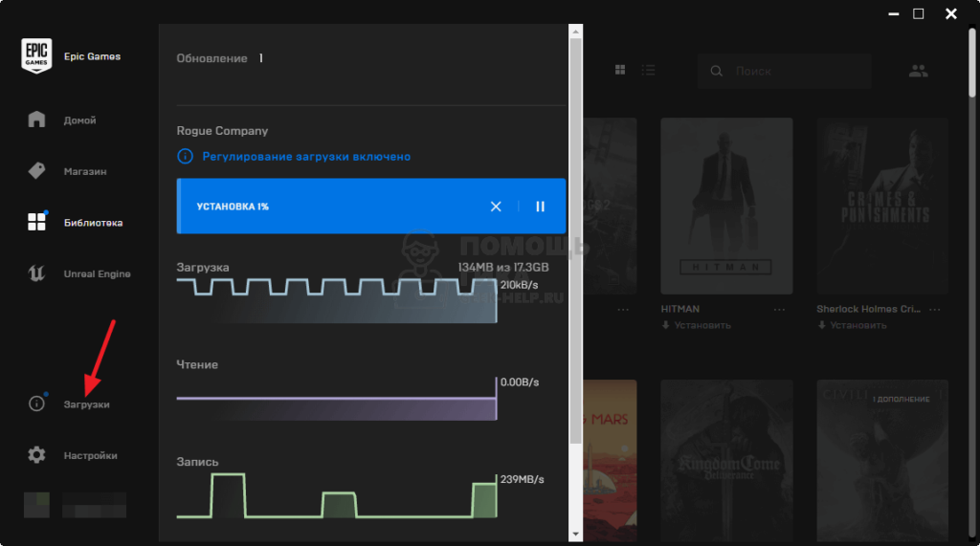Select the Библиотека grid icon in sidebar
980x546 pixels.
point(36,223)
